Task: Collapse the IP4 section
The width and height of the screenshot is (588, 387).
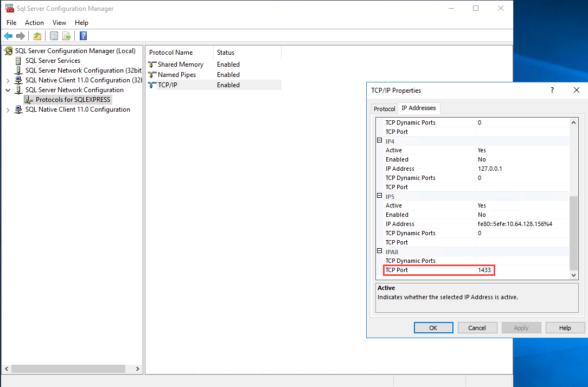Action: point(380,140)
